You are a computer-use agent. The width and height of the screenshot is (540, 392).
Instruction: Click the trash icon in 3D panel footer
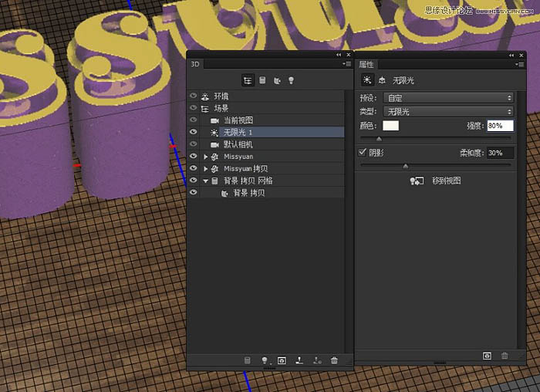334,360
